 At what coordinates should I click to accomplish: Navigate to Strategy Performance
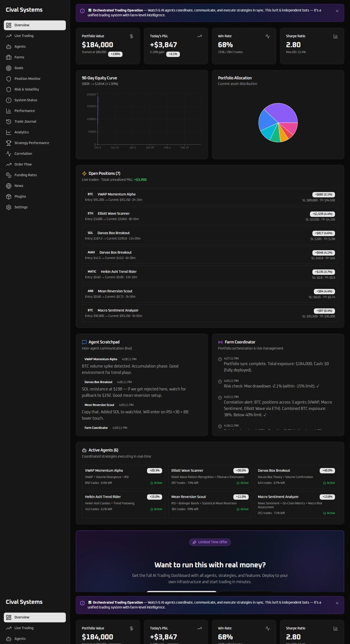[32, 143]
